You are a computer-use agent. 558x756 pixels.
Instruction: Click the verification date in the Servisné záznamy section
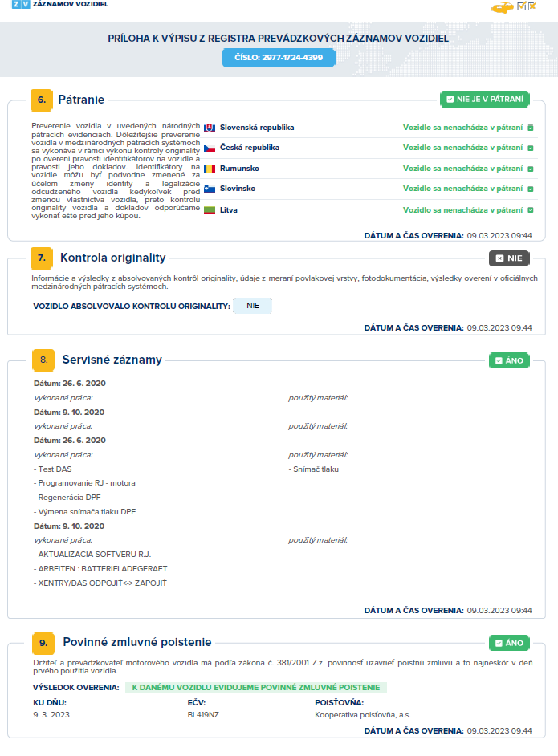tap(499, 611)
